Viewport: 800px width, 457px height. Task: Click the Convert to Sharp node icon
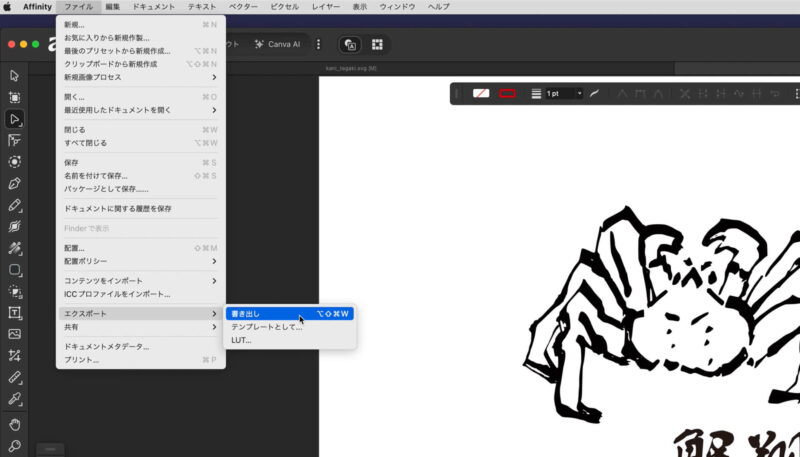[x=622, y=93]
